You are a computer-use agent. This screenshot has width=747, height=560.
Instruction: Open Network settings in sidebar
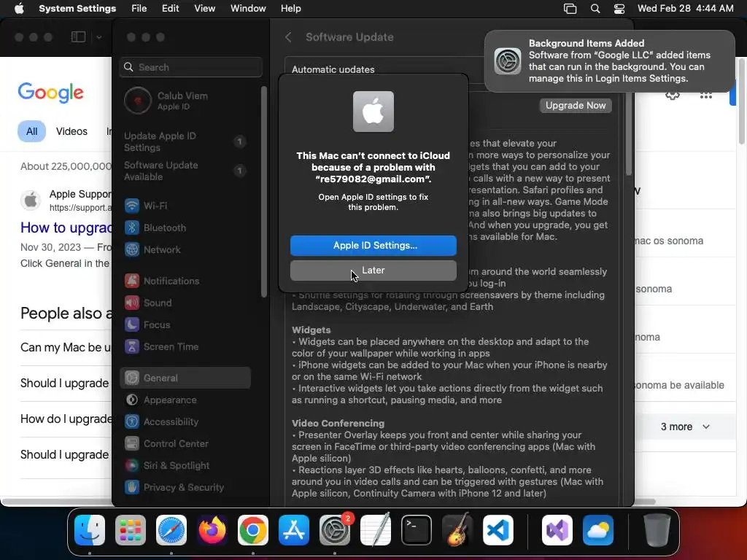point(185,249)
